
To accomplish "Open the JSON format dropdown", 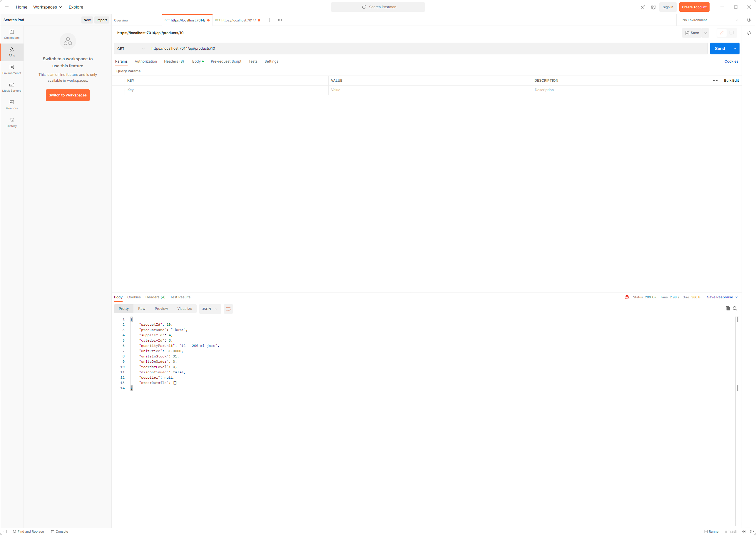I will pyautogui.click(x=210, y=309).
